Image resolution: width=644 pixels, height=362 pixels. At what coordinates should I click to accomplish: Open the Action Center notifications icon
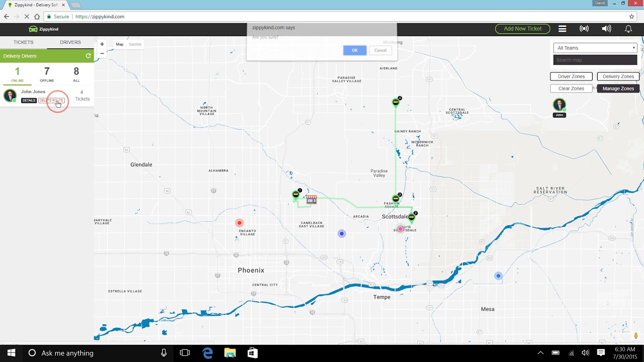pyautogui.click(x=601, y=353)
